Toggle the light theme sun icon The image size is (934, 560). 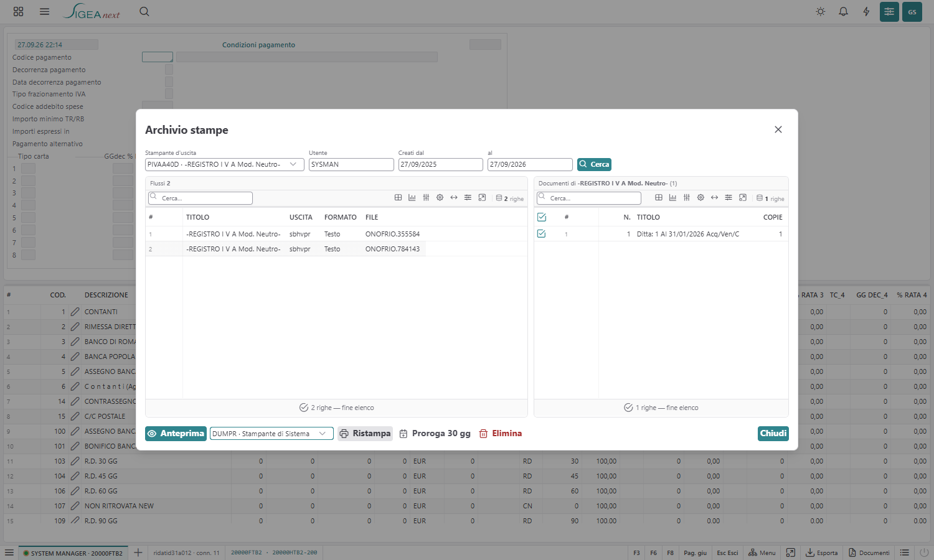click(x=821, y=11)
